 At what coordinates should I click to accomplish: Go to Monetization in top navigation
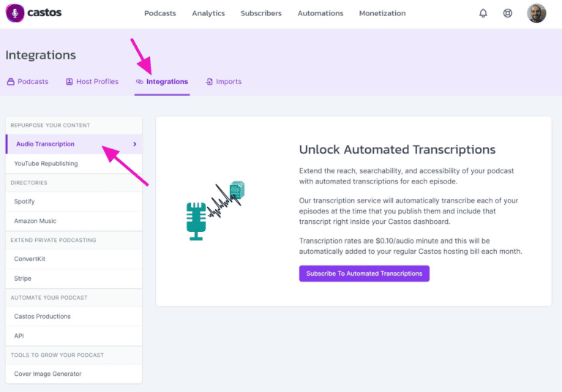[x=382, y=13]
